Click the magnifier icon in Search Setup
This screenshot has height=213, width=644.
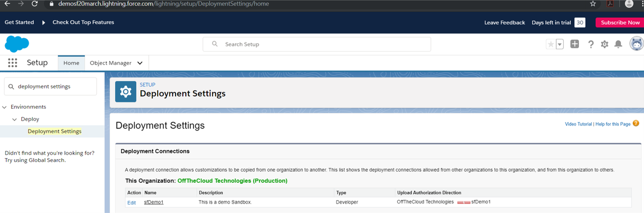point(214,44)
